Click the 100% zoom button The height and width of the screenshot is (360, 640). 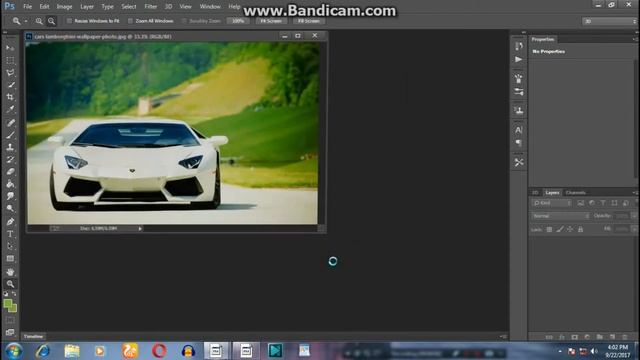[x=238, y=21]
